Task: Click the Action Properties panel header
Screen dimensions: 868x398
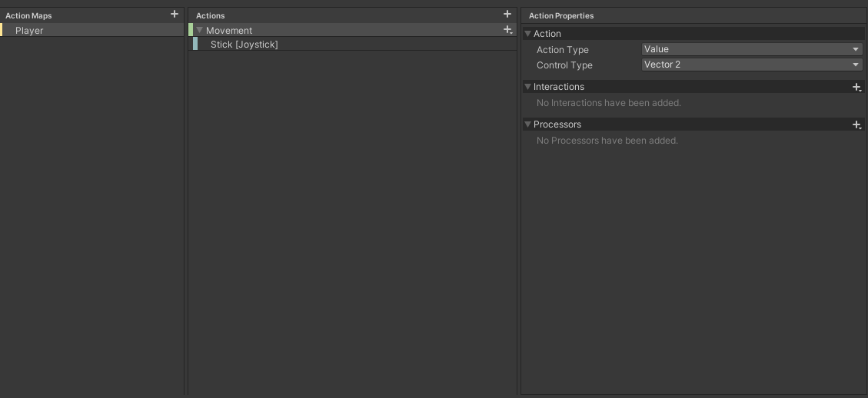Action: (561, 15)
